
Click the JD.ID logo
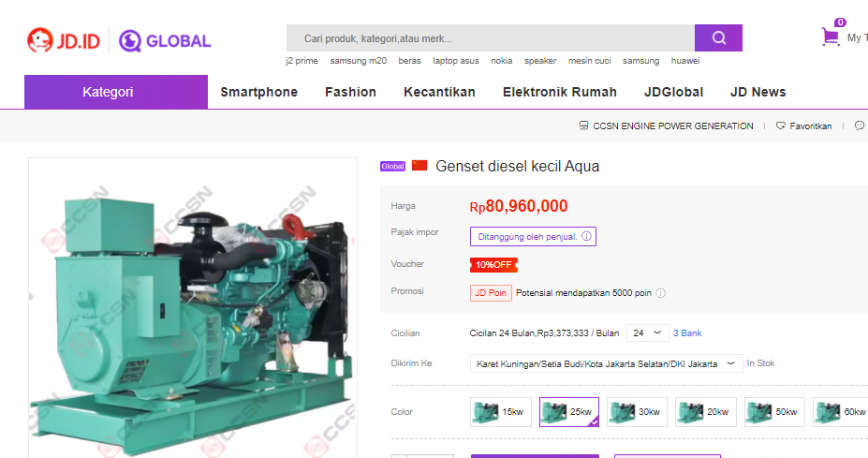click(x=64, y=40)
